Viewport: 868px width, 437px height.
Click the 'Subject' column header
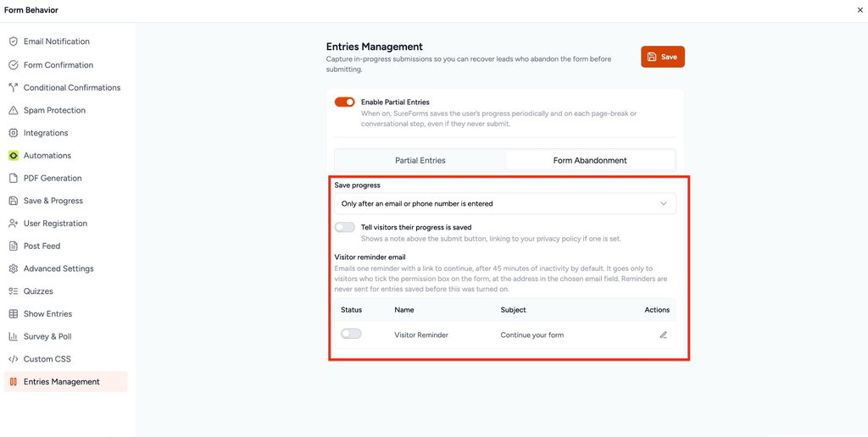(x=513, y=310)
